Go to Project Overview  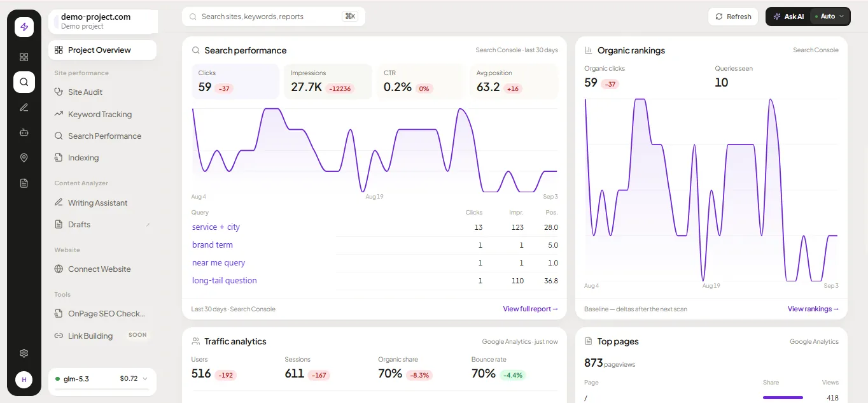point(102,50)
